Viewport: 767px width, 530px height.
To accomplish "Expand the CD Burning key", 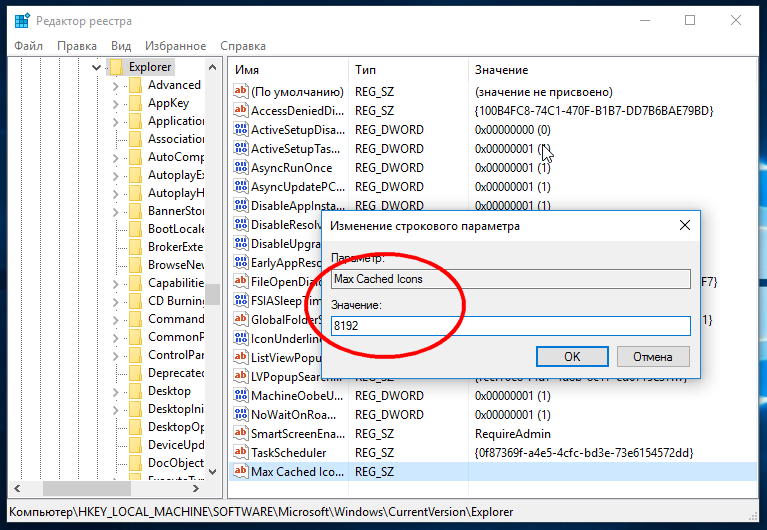I will point(115,302).
